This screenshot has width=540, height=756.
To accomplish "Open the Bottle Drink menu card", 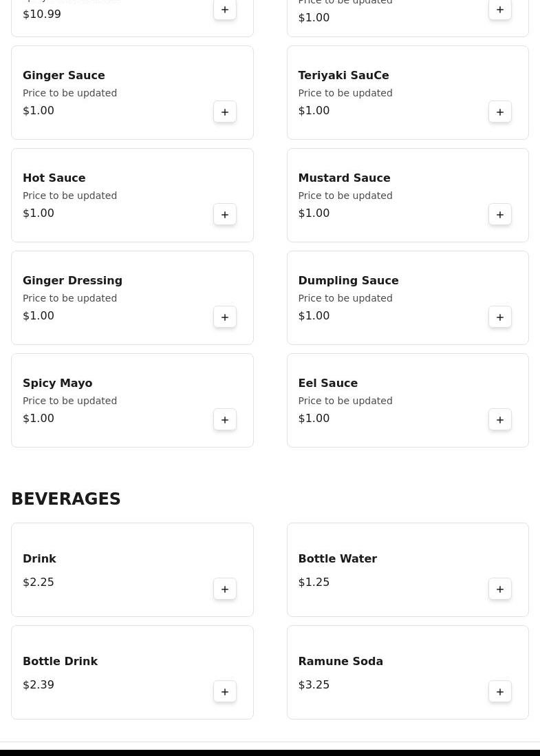I will click(x=132, y=672).
